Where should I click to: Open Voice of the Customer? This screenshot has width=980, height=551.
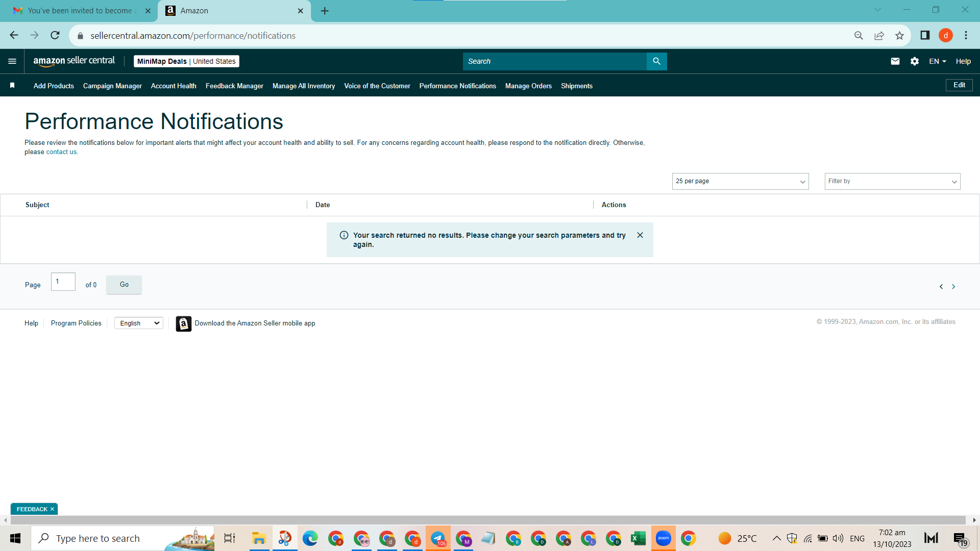coord(377,86)
